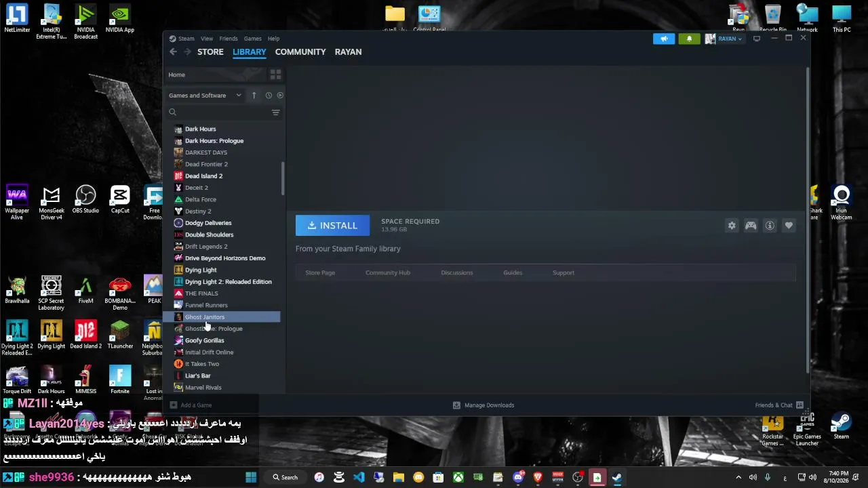
Task: Click the Windows Start button
Action: pos(251,477)
